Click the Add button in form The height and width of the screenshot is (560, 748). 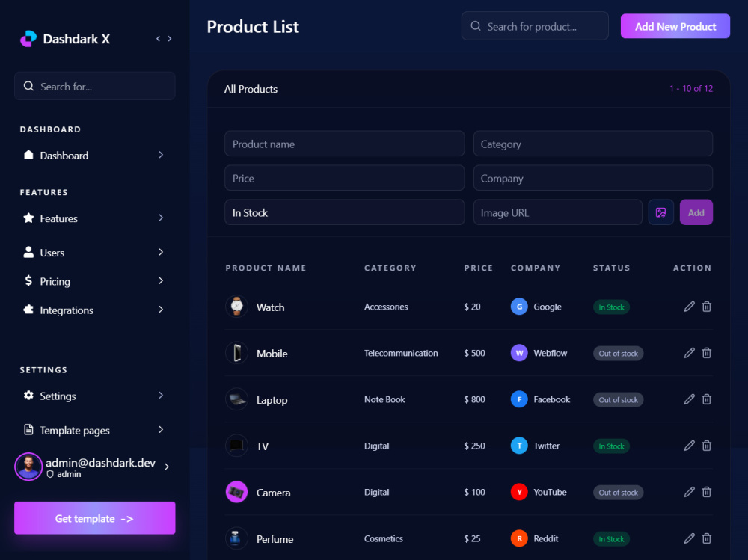tap(696, 212)
